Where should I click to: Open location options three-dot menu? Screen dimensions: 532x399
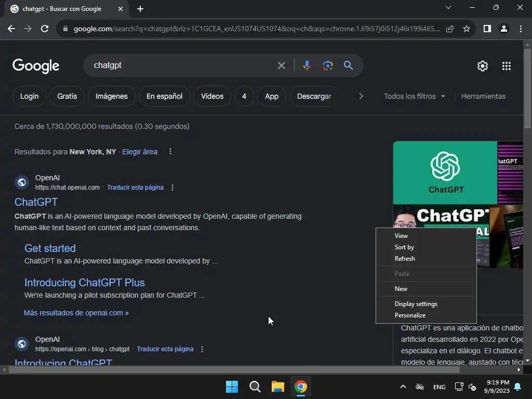(x=170, y=151)
